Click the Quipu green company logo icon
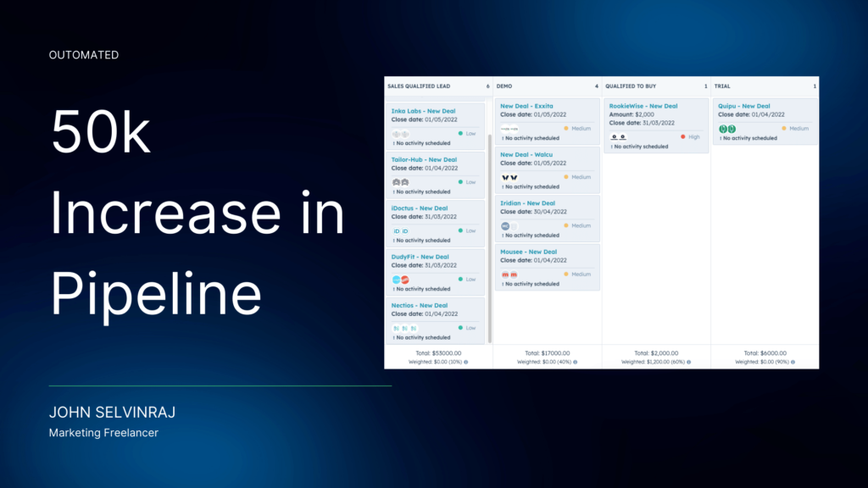 click(x=723, y=129)
